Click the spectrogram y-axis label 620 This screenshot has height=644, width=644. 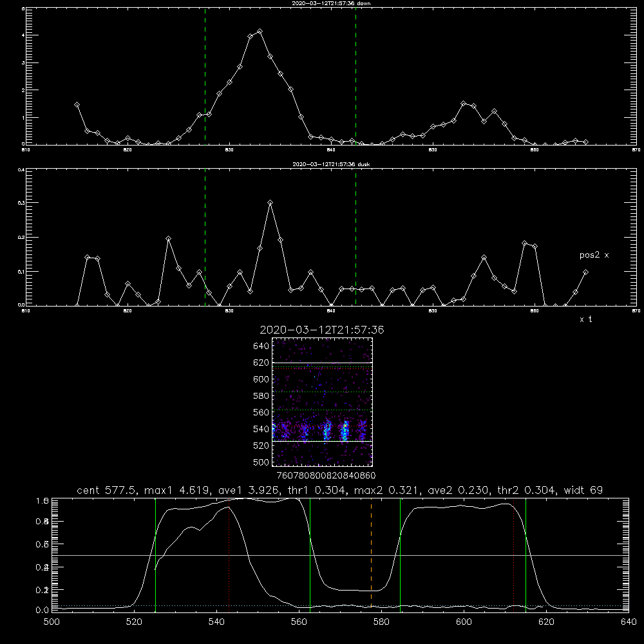[x=261, y=363]
